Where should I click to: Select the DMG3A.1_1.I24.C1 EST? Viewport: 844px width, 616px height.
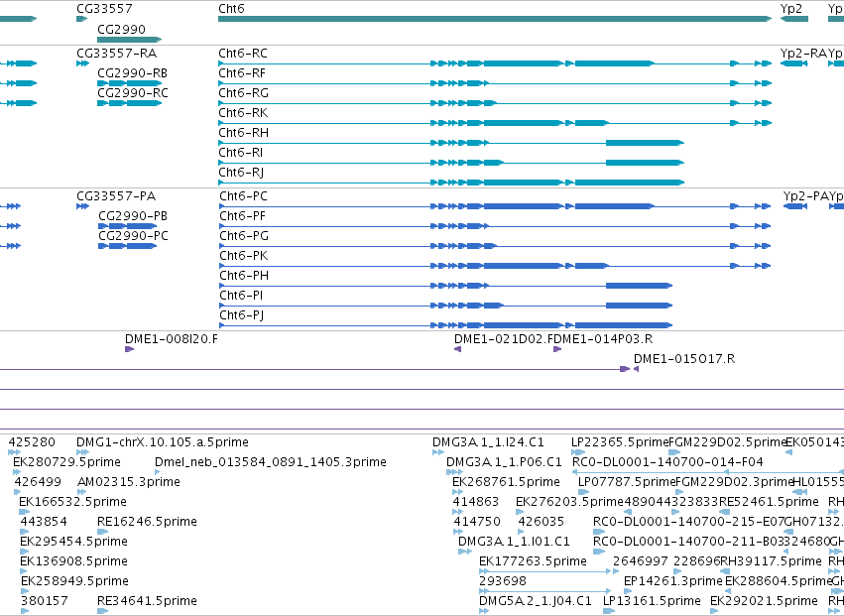click(488, 442)
